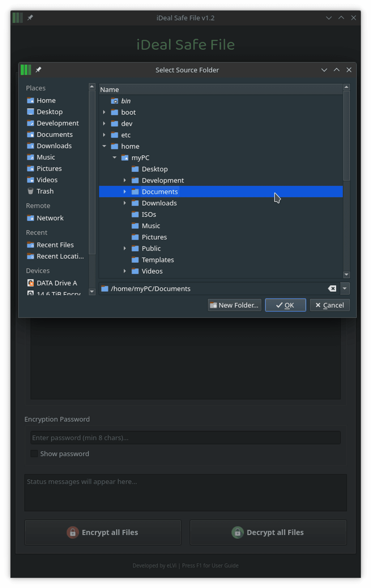
Task: Select the myPC home folder icon
Action: click(x=125, y=158)
